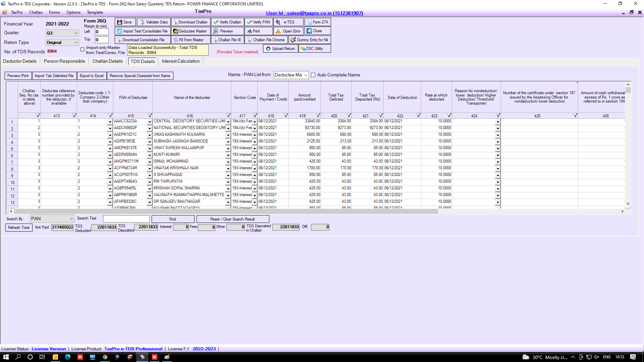Toggle Import only Master checkbox
The image size is (644, 362).
(82, 50)
